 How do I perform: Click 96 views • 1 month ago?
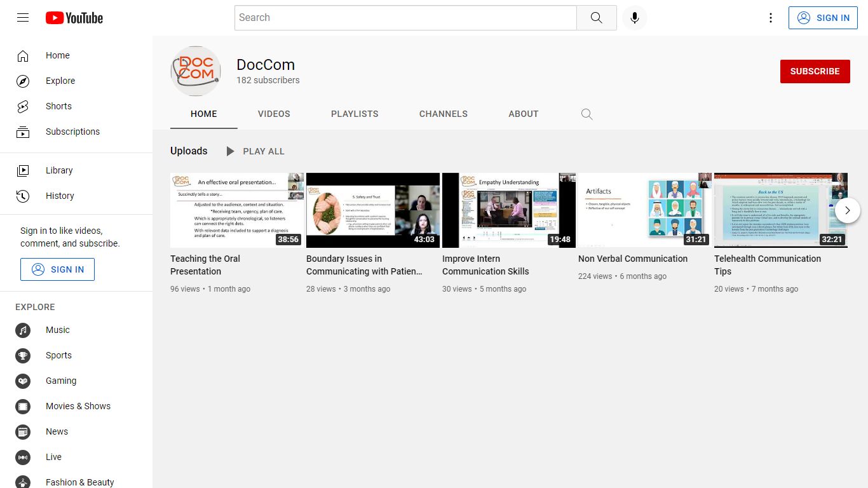click(x=210, y=289)
